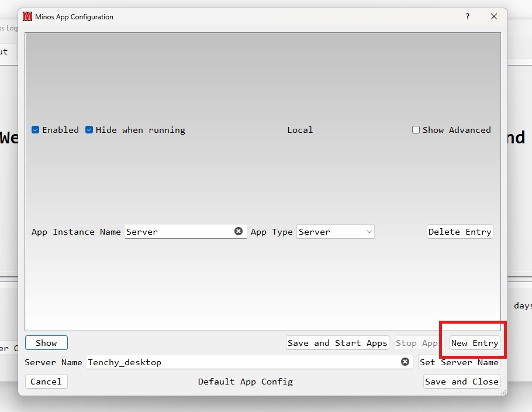Open the dialog help with the question mark icon

click(x=467, y=17)
